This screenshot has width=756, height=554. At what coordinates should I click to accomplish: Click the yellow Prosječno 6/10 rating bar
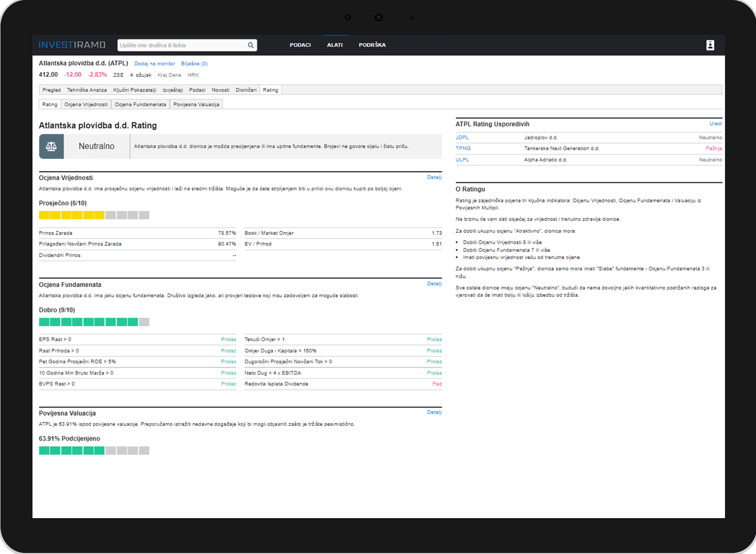[x=94, y=215]
